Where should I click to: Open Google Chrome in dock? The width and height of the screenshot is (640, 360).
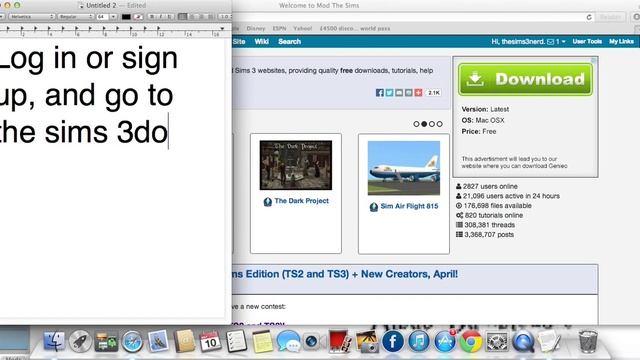(471, 341)
